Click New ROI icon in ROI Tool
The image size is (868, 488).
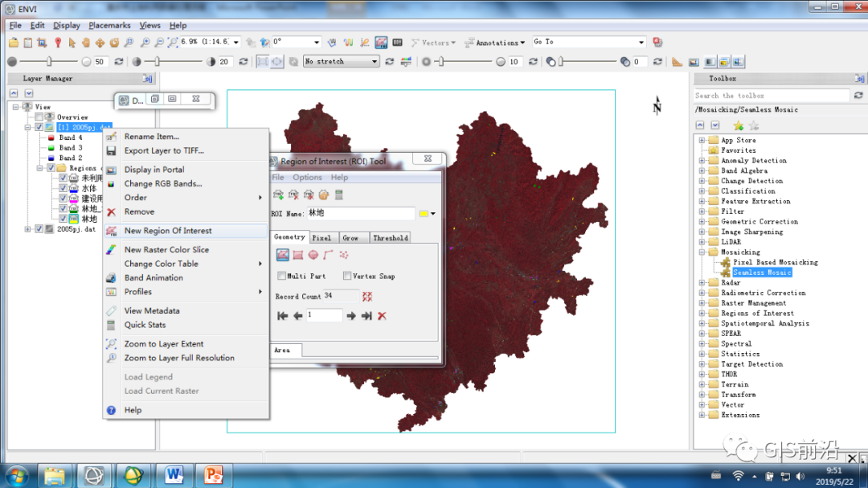click(x=278, y=195)
